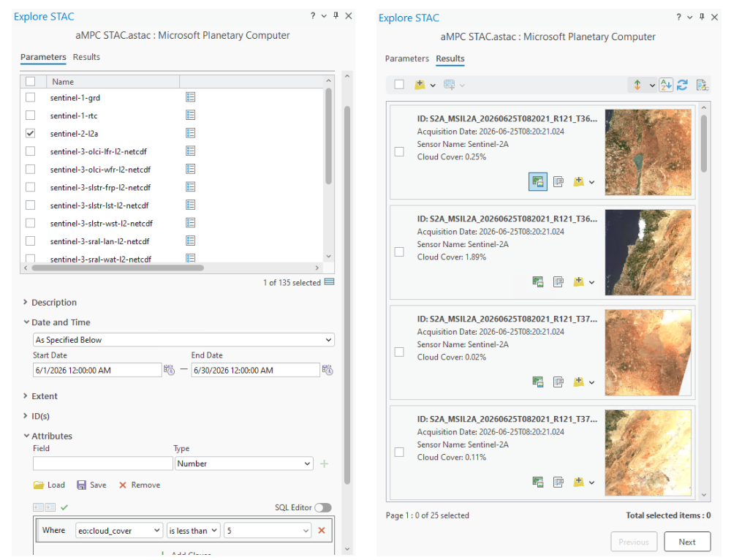Image resolution: width=731 pixels, height=560 pixels.
Task: Uncheck the sentinel-2-l2a collection
Action: coord(30,133)
